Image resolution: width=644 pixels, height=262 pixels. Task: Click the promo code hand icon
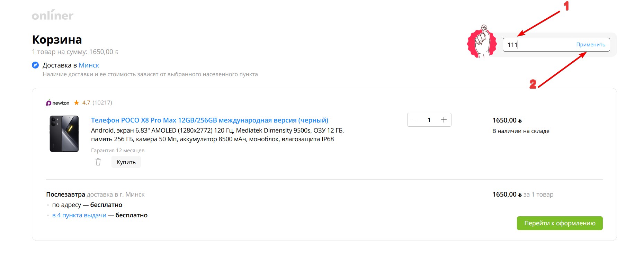(482, 42)
